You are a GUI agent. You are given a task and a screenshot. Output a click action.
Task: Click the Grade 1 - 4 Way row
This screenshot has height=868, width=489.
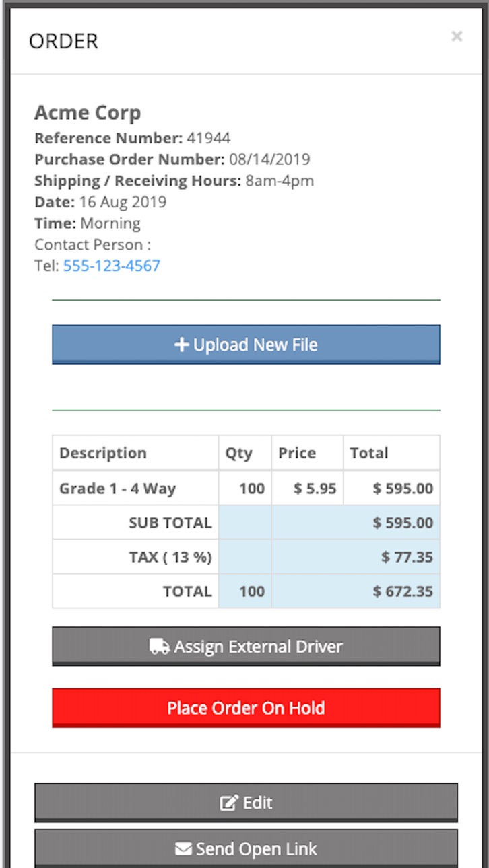point(247,488)
